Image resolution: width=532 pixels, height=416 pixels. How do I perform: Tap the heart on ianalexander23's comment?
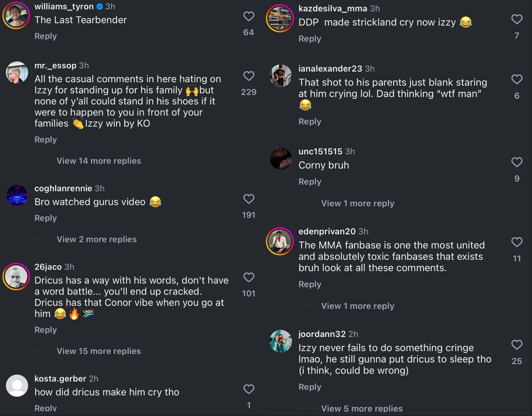pyautogui.click(x=517, y=79)
